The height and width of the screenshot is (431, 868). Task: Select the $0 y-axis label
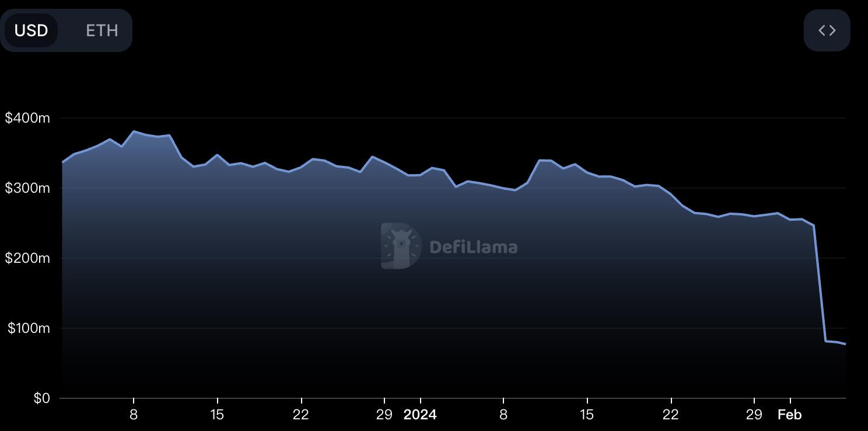click(41, 398)
